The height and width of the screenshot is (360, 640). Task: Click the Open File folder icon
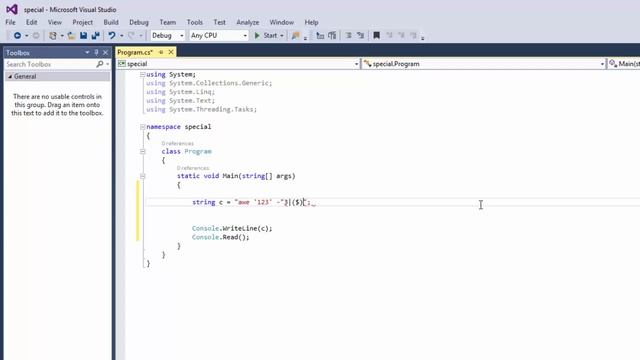pos(71,36)
